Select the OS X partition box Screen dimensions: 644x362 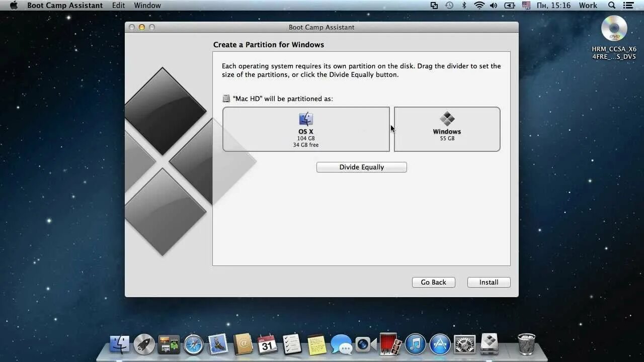(306, 129)
